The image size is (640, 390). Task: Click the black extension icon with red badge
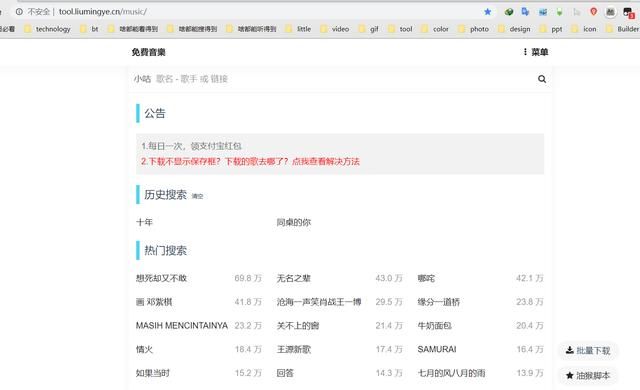pyautogui.click(x=629, y=12)
